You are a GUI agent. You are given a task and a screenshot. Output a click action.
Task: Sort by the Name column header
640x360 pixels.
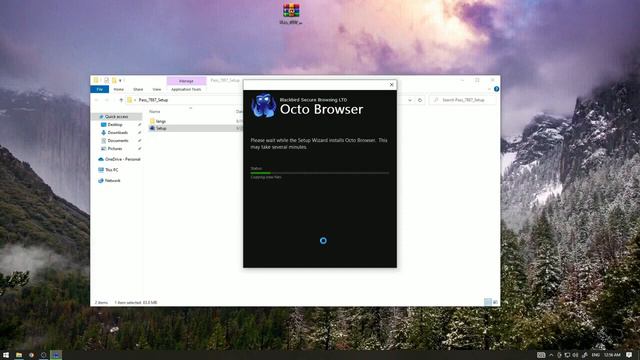point(155,111)
